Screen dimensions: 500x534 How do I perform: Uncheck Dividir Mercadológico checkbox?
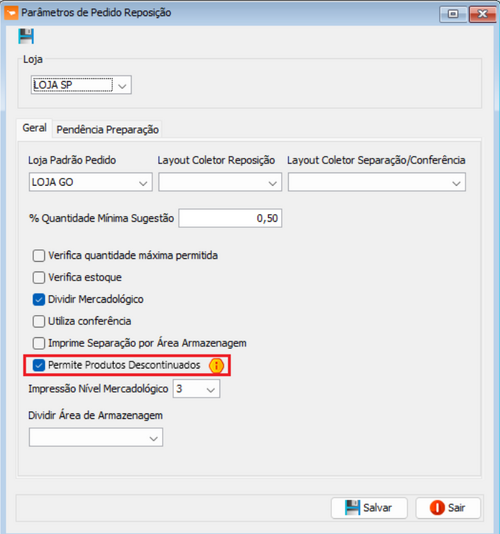(x=39, y=299)
